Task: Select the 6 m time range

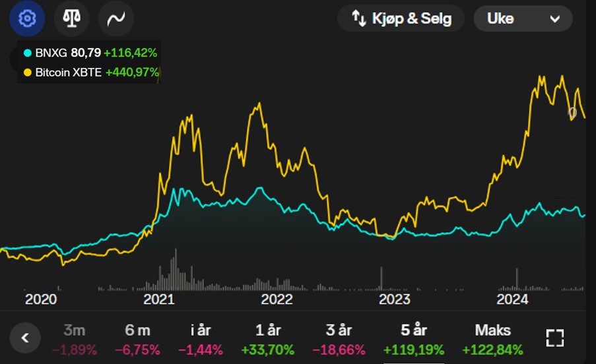Action: coord(137,340)
